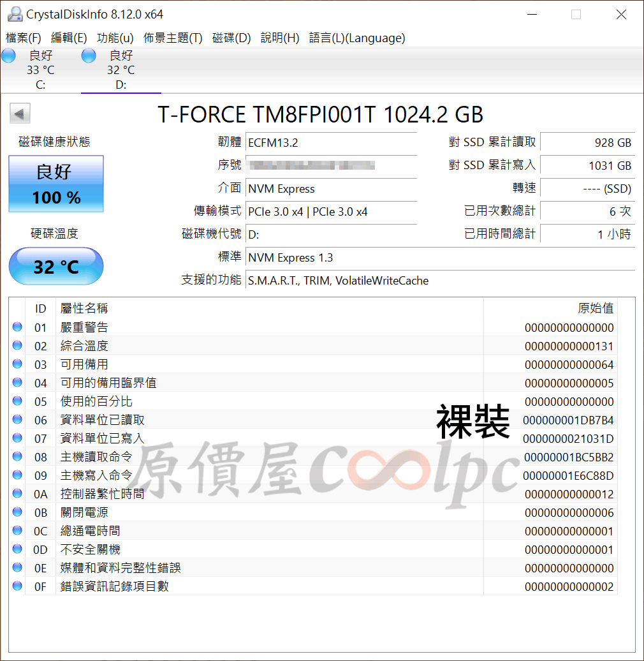Click the ID column header
The width and height of the screenshot is (644, 661).
[x=40, y=309]
